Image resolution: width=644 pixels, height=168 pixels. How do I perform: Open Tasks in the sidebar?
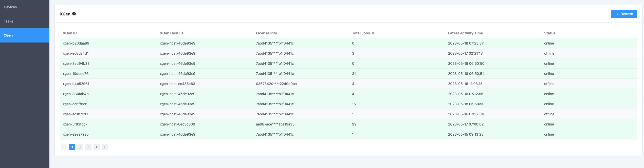tap(25, 21)
